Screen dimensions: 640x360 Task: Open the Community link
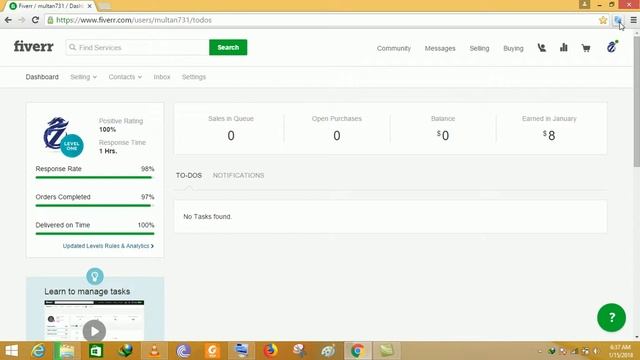click(393, 48)
